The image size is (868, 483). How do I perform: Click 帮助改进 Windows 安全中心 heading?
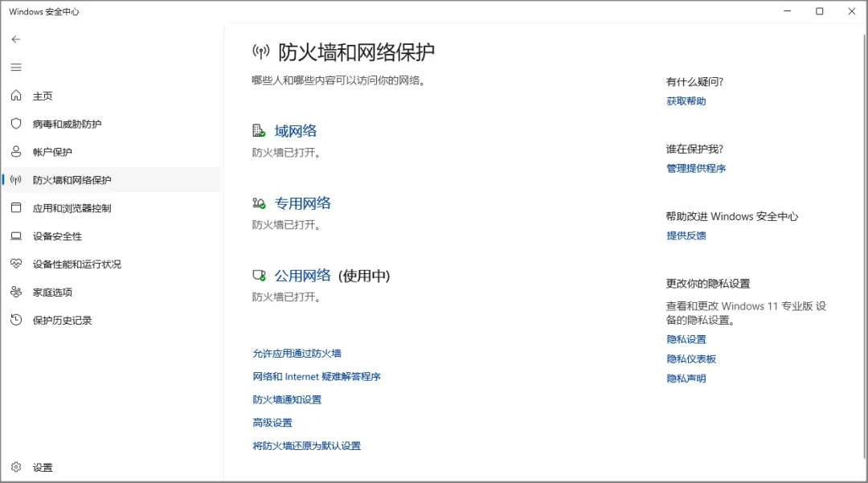[732, 216]
